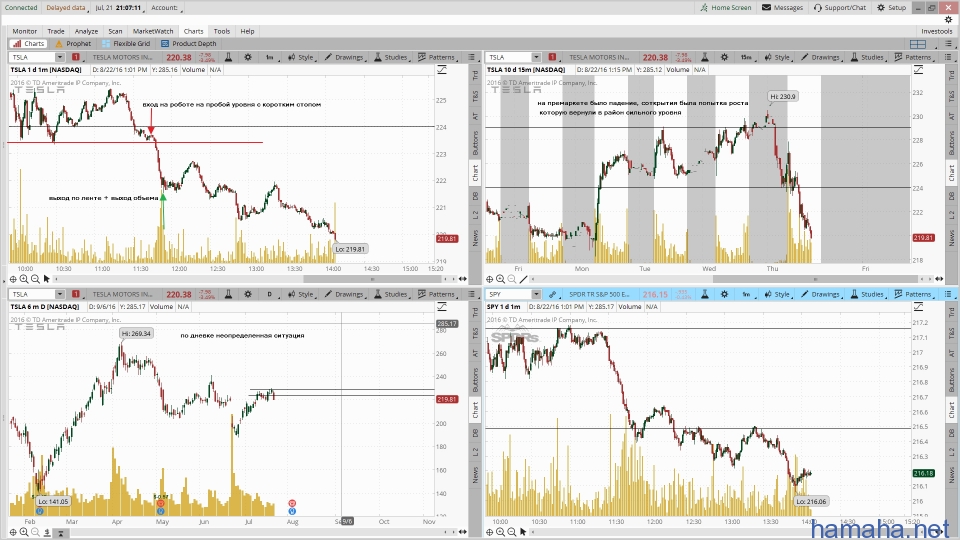Open the Scan tab
960x540 pixels.
coord(115,31)
